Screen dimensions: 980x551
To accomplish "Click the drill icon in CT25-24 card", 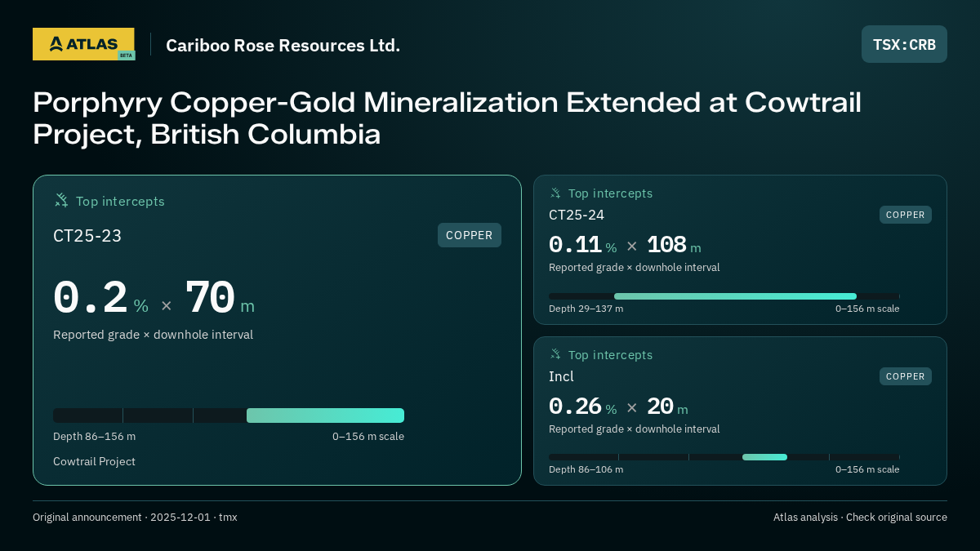I will click(555, 193).
